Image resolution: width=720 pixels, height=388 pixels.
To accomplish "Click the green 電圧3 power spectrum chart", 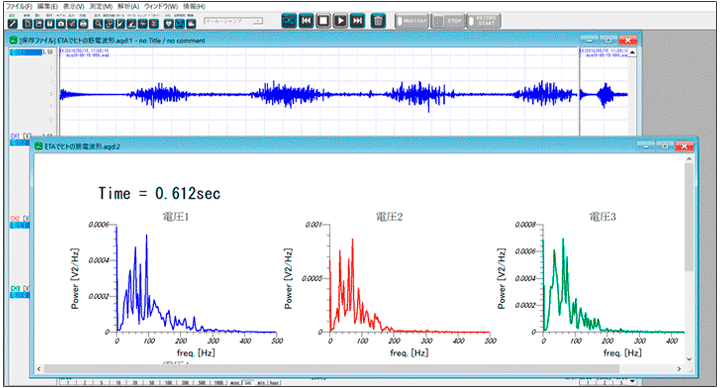I will [592, 285].
